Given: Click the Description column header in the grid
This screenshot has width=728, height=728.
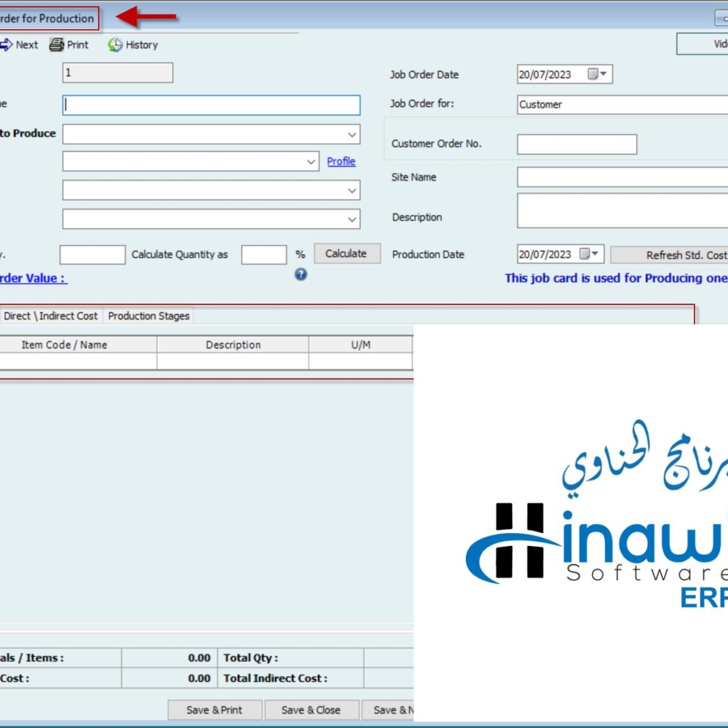Looking at the screenshot, I should coord(233,344).
